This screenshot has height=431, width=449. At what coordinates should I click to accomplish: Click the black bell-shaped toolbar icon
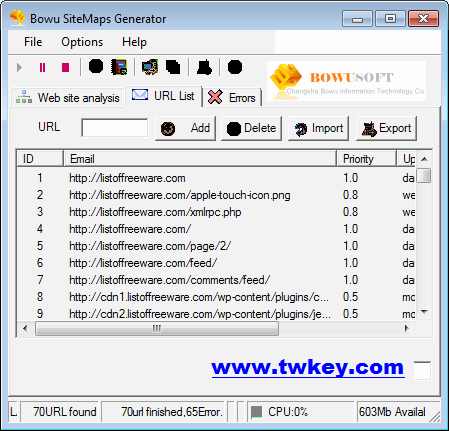[204, 67]
